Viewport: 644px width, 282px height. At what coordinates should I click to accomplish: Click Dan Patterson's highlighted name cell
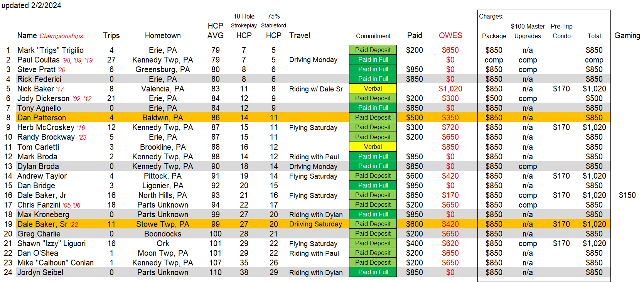(x=42, y=118)
